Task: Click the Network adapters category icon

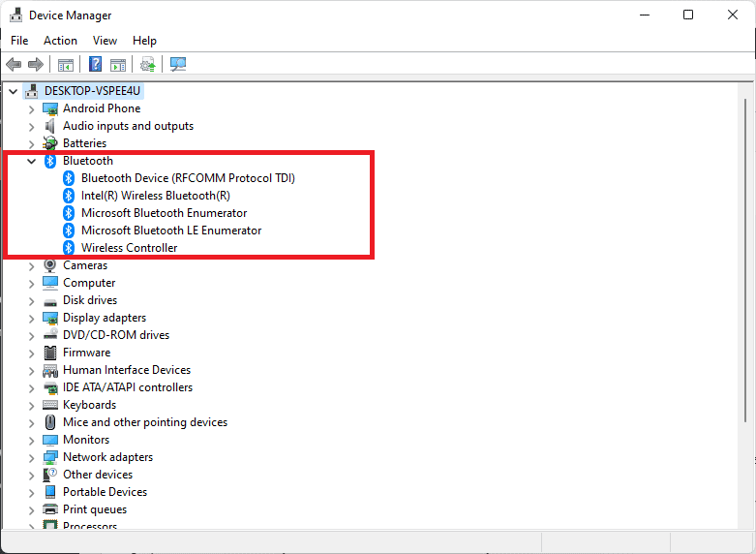Action: point(50,457)
